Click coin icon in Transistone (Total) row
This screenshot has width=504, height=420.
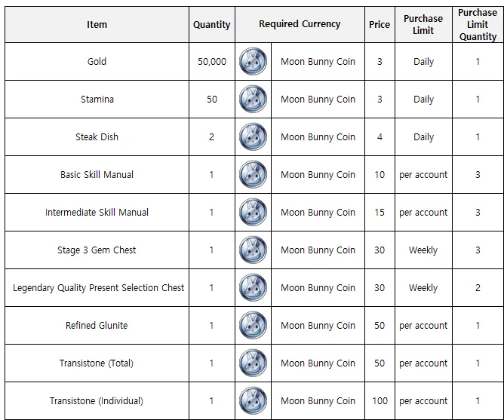click(254, 363)
